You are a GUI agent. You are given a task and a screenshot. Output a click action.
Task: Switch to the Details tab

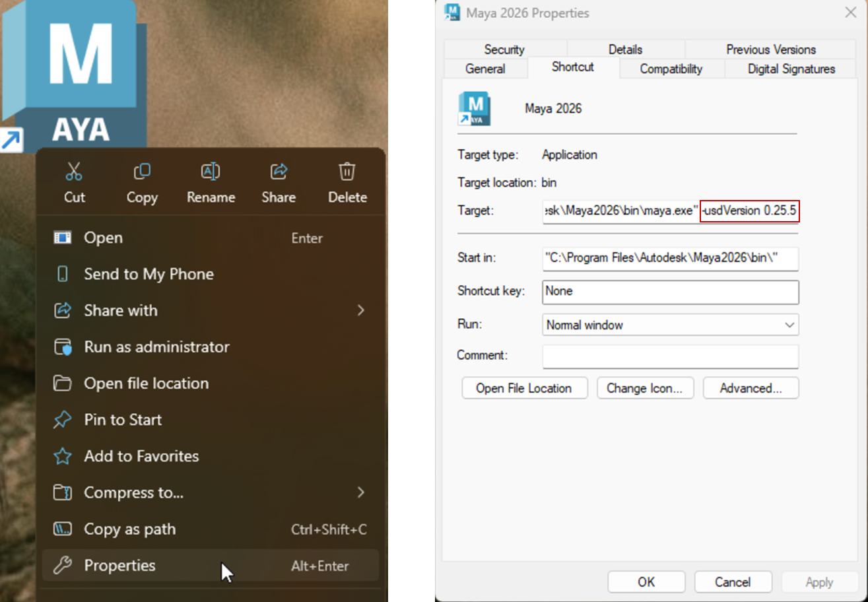[625, 50]
